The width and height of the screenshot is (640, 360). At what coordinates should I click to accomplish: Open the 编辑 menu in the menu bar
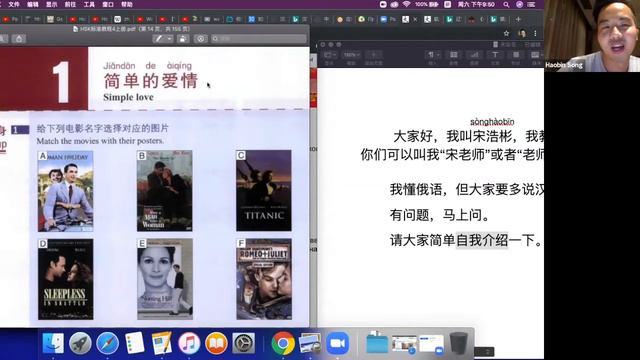coord(32,4)
